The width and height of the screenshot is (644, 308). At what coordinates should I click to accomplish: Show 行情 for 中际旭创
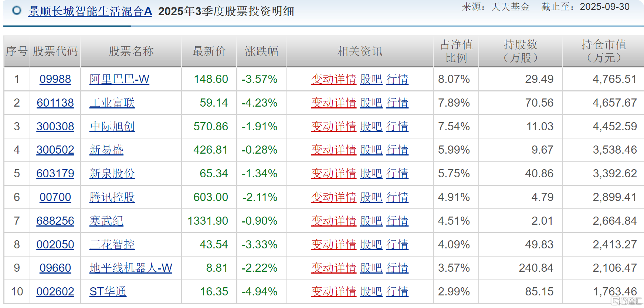tap(397, 127)
